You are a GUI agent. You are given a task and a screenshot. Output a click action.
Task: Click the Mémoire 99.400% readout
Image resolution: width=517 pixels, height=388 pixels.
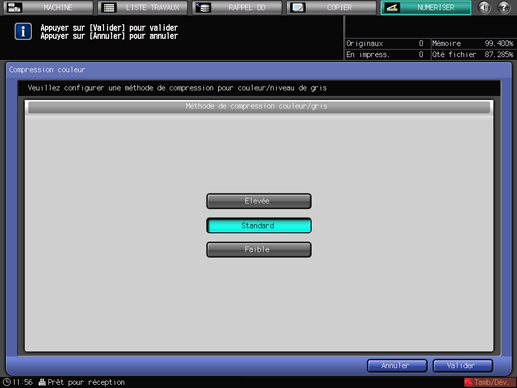click(473, 43)
